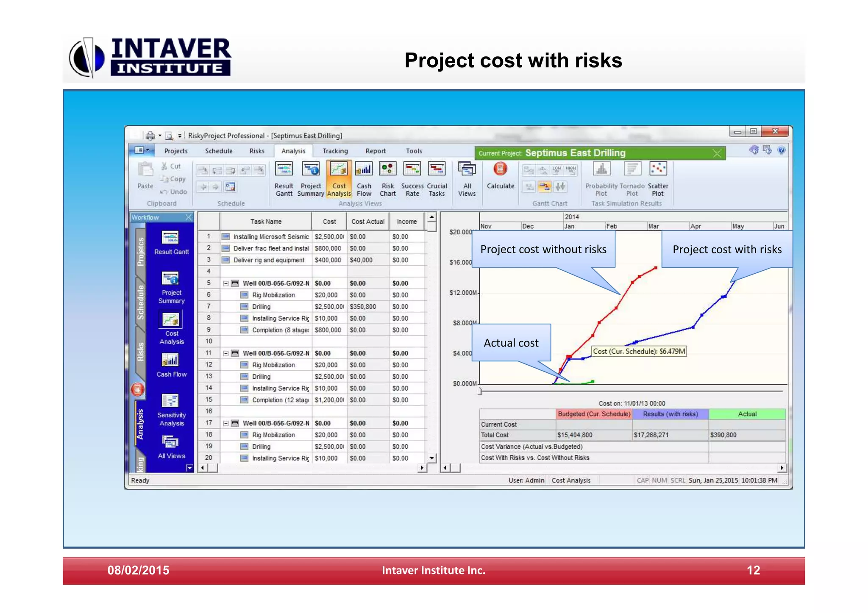Viewport: 868px width, 613px height.
Task: Close the Current Project banner
Action: tap(717, 153)
